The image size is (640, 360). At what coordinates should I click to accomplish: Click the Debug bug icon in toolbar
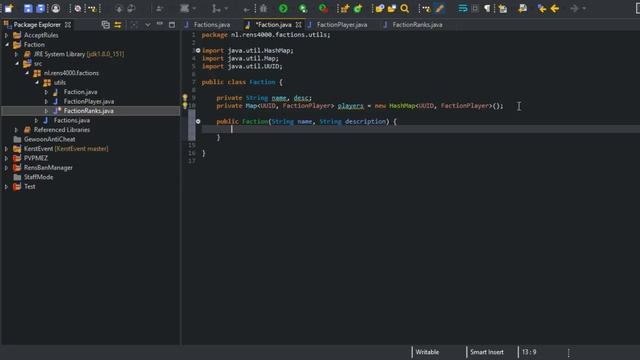[263, 9]
